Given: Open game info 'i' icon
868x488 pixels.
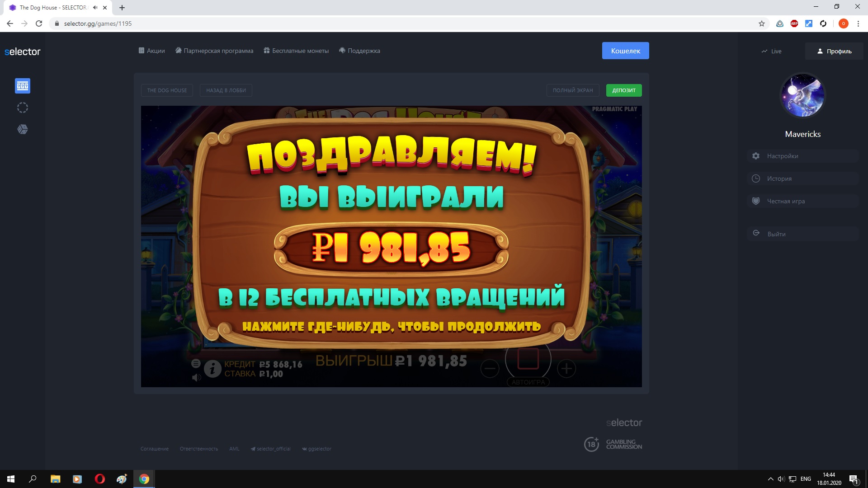Looking at the screenshot, I should pyautogui.click(x=212, y=369).
